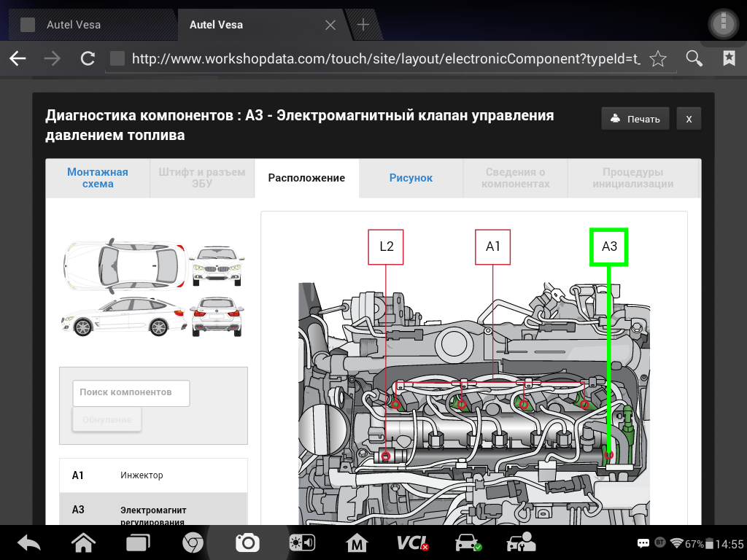
Task: Open the bookmarks list icon
Action: point(729,58)
